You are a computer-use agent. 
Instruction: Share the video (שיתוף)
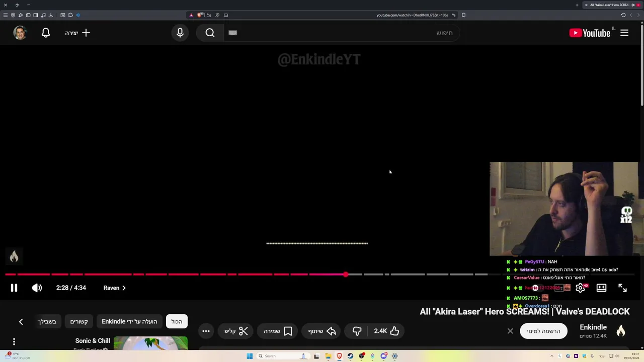click(x=322, y=331)
